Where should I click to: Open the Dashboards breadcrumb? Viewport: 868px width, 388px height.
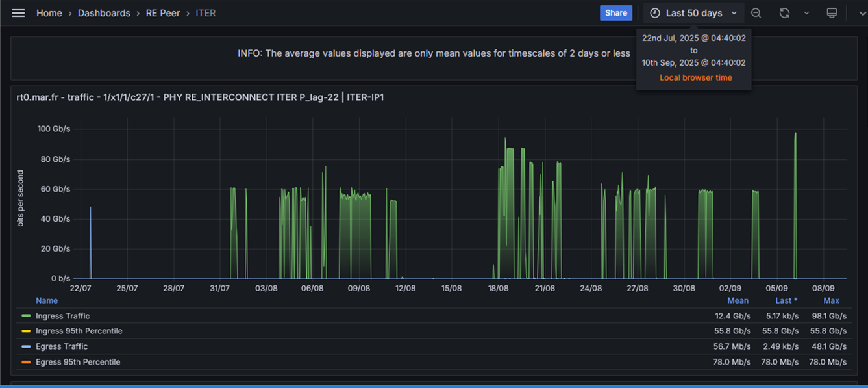click(104, 13)
